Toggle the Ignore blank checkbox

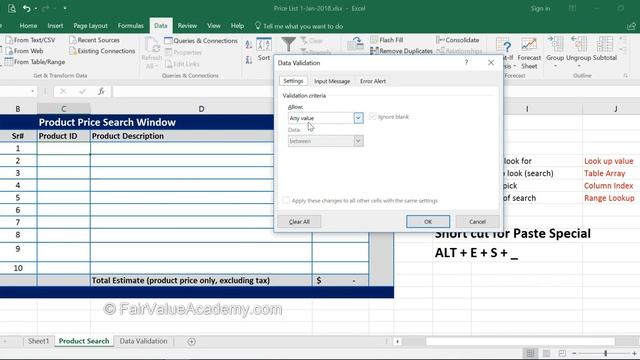pyautogui.click(x=372, y=117)
